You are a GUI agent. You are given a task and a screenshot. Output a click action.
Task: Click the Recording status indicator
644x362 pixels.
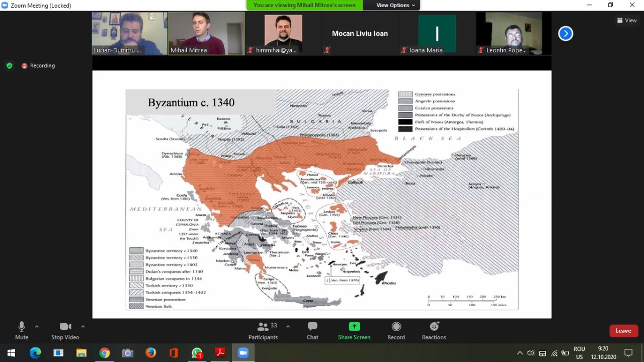pyautogui.click(x=38, y=65)
